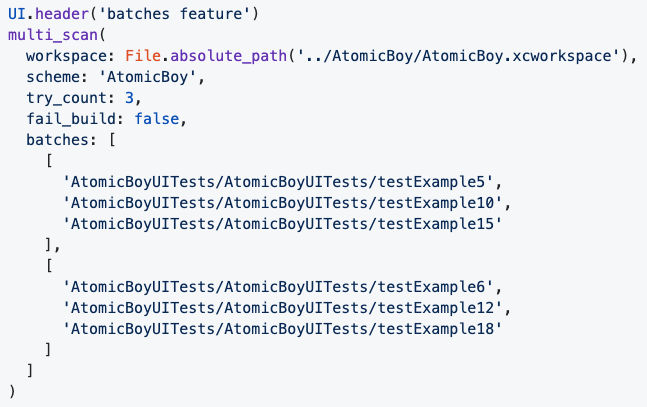Click the final closing parenthesis
647x407 pixels.
pos(12,391)
